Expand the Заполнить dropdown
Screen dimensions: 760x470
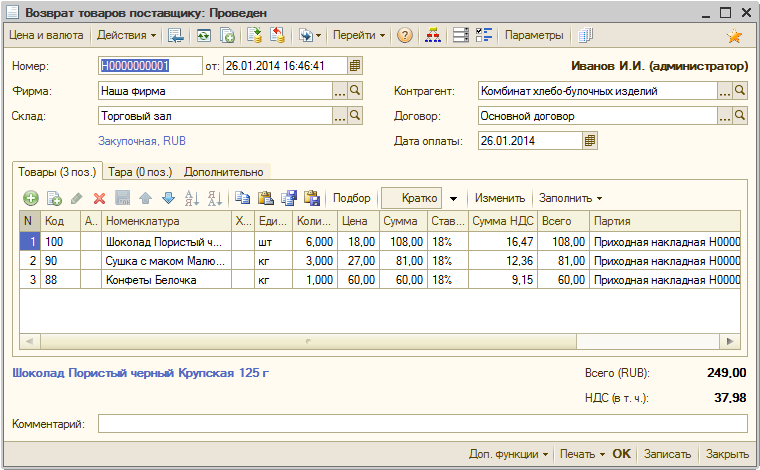click(x=571, y=198)
